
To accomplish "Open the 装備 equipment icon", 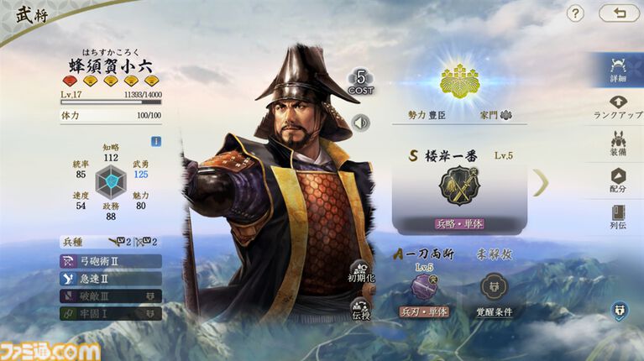I will [618, 144].
